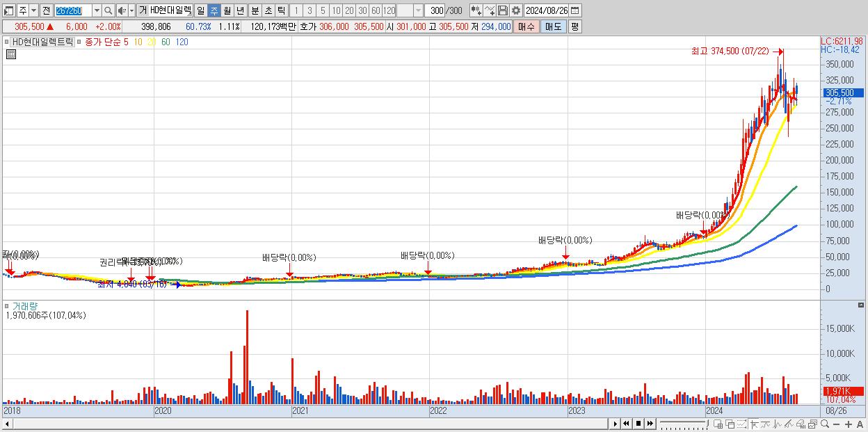Click the plus zoom-in icon
Screen dimensions: 868x432
coord(849,424)
